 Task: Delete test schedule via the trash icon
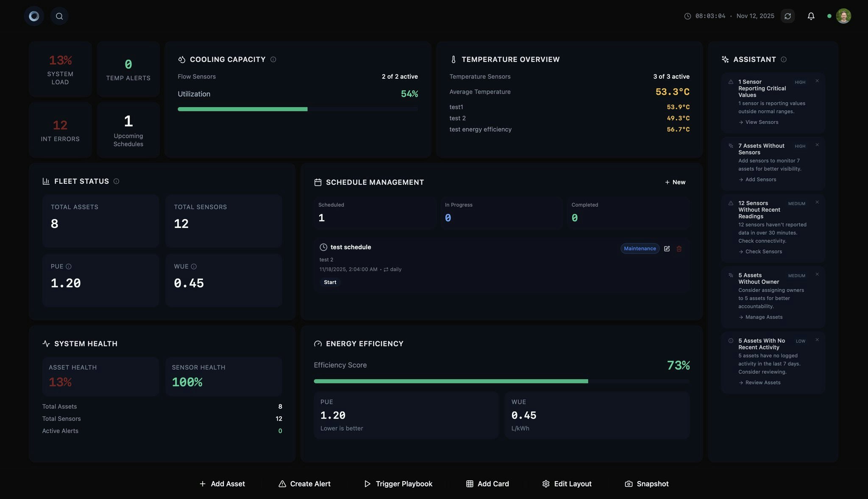679,249
